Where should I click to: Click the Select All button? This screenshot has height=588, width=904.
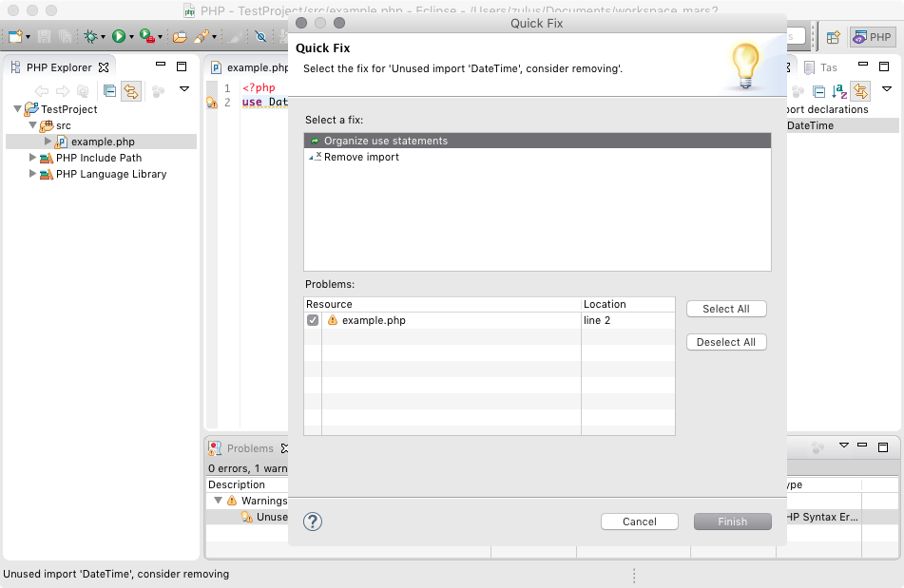pos(726,309)
